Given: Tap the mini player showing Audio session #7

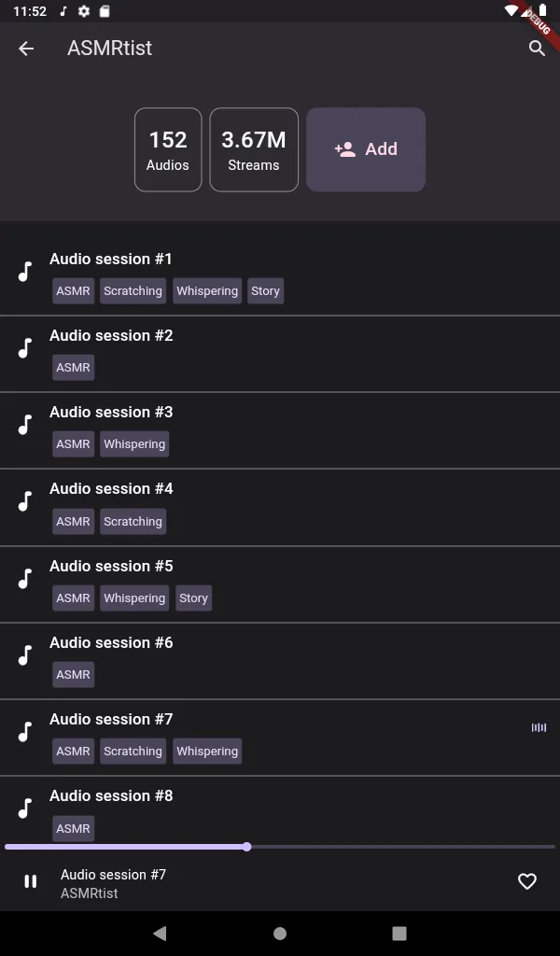Looking at the screenshot, I should click(187, 881).
